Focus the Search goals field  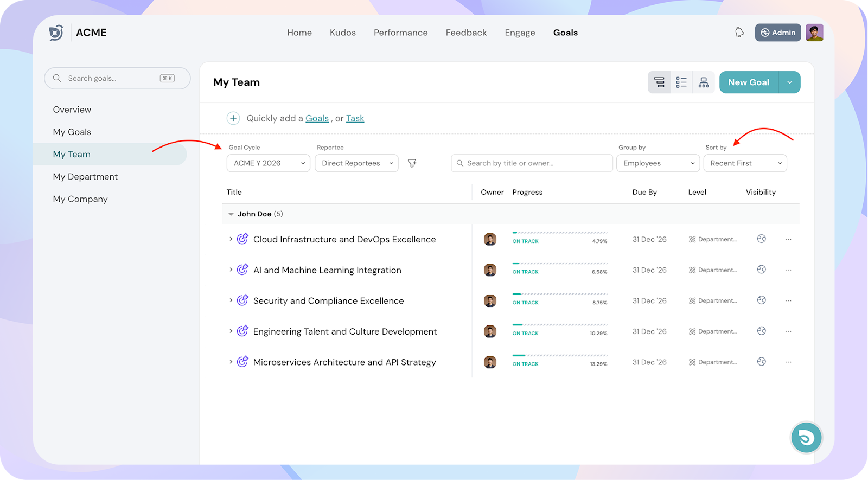coord(117,78)
